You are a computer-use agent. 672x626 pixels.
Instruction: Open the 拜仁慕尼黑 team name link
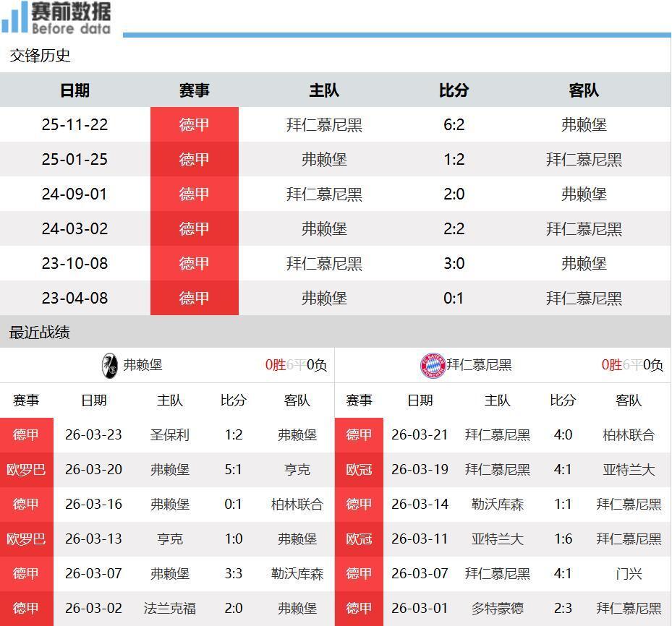click(x=477, y=366)
